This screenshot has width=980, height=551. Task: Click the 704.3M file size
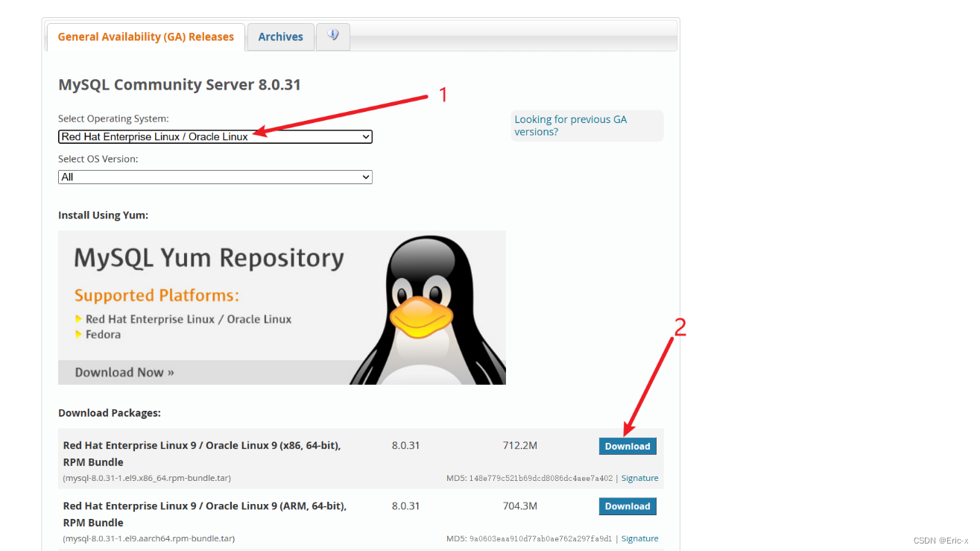(520, 506)
